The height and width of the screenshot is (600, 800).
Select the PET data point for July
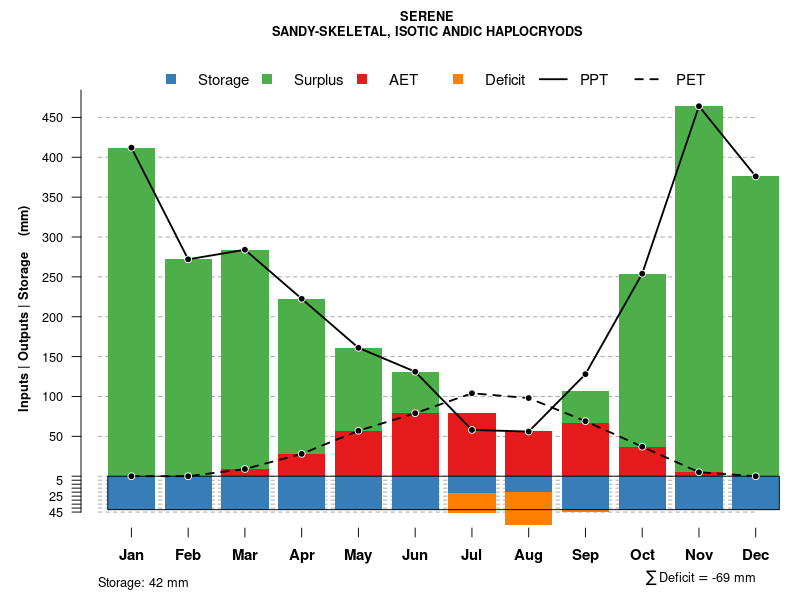click(x=472, y=393)
